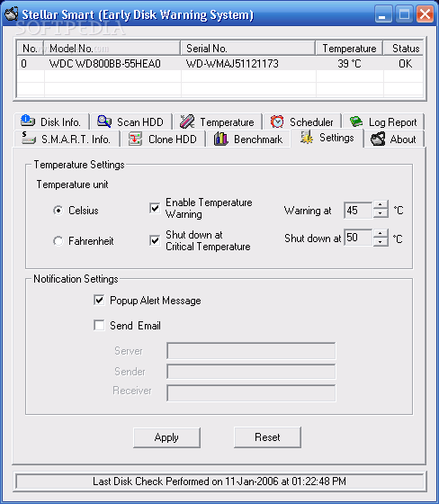Click the Settings tab icon
The height and width of the screenshot is (504, 439).
307,137
